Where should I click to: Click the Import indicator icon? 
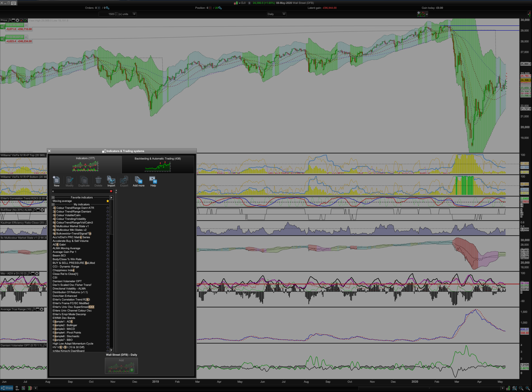pyautogui.click(x=111, y=180)
